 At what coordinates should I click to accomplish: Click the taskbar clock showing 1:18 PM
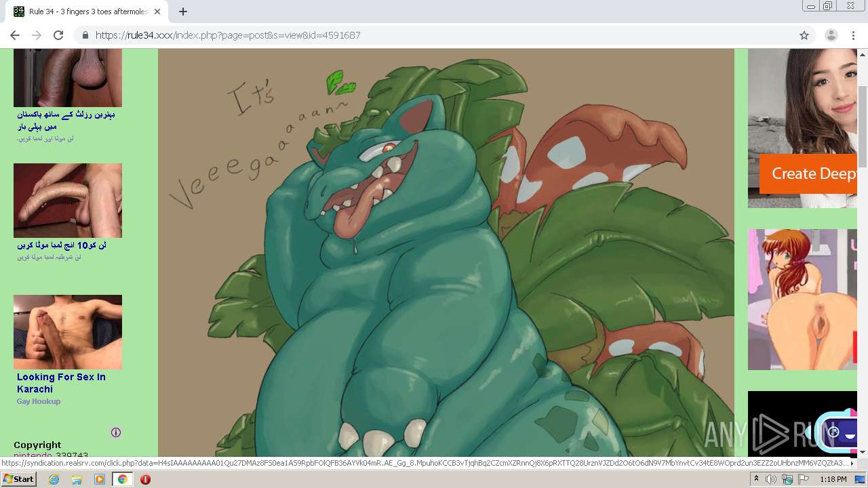(833, 479)
